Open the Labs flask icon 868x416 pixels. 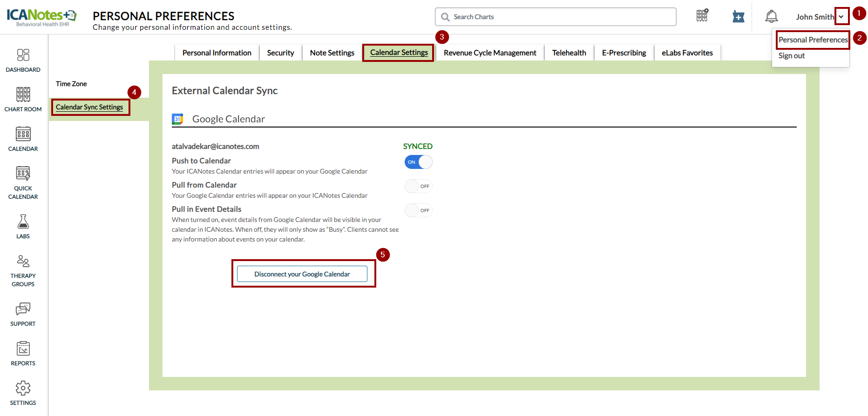23,222
